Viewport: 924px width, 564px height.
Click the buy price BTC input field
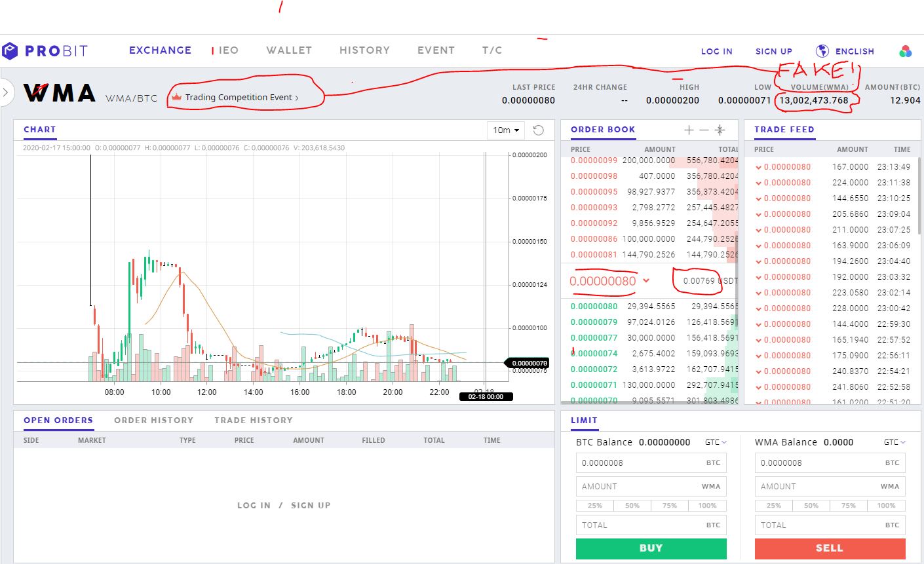[x=651, y=462]
